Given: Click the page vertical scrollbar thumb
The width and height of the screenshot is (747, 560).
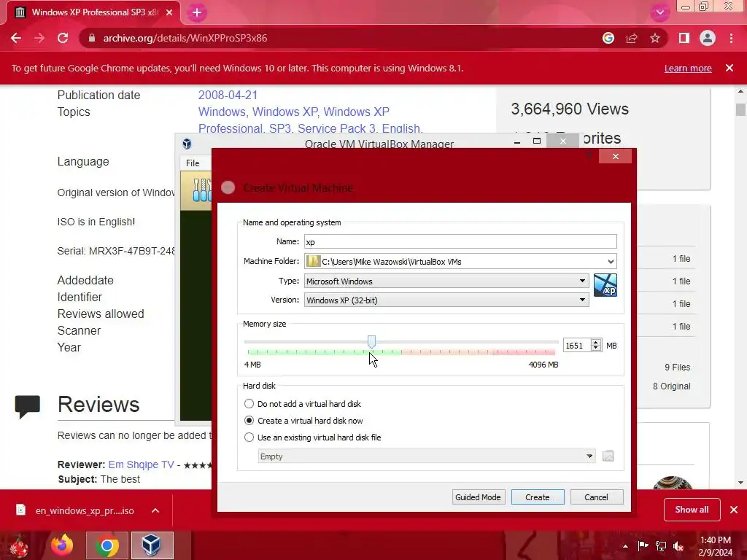Looking at the screenshot, I should coord(740,109).
